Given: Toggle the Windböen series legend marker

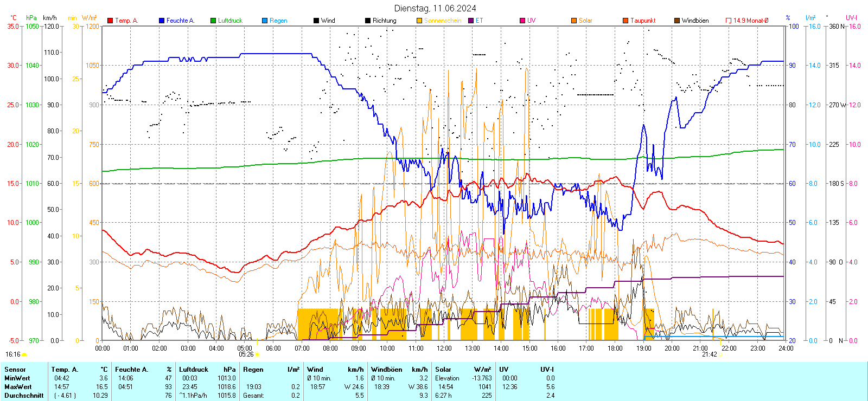Looking at the screenshot, I should point(677,21).
